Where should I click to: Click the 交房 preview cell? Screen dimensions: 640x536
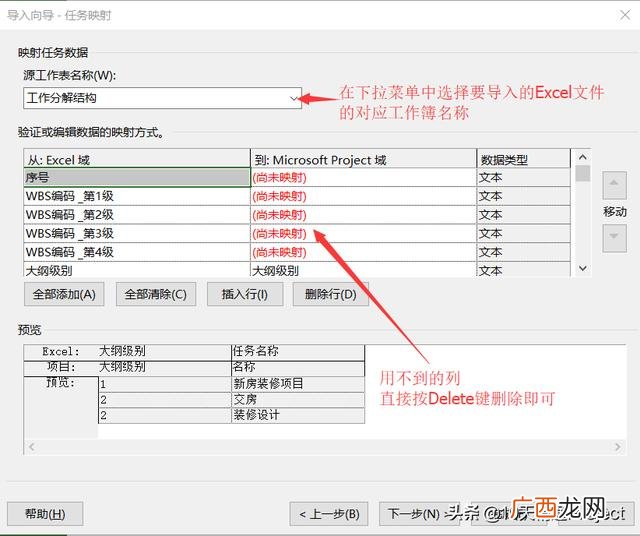pos(298,400)
